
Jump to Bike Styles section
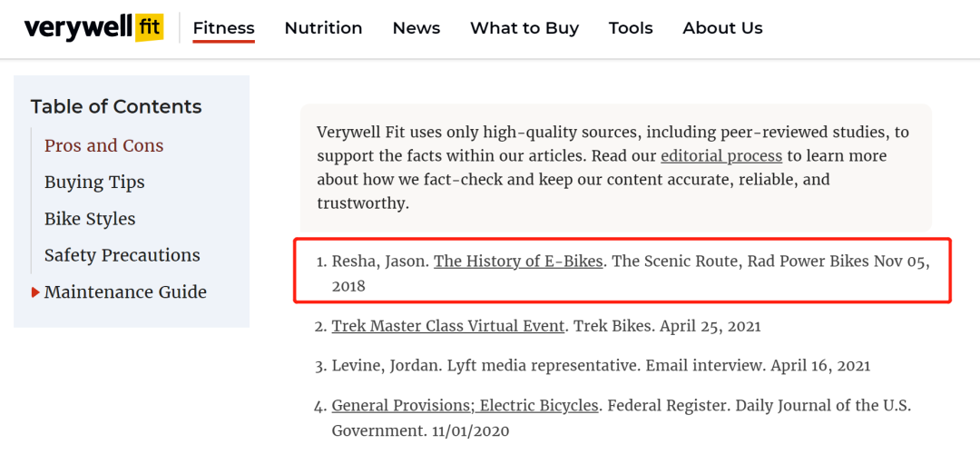point(90,219)
